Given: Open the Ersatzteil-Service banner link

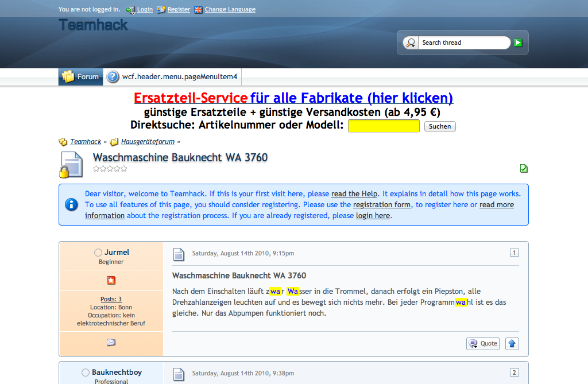Looking at the screenshot, I should click(293, 98).
